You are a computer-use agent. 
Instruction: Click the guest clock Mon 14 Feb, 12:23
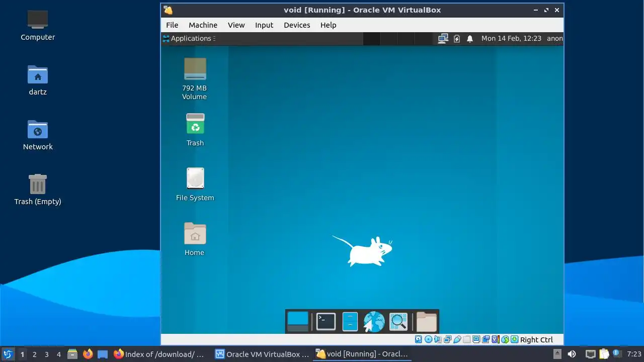[511, 38]
